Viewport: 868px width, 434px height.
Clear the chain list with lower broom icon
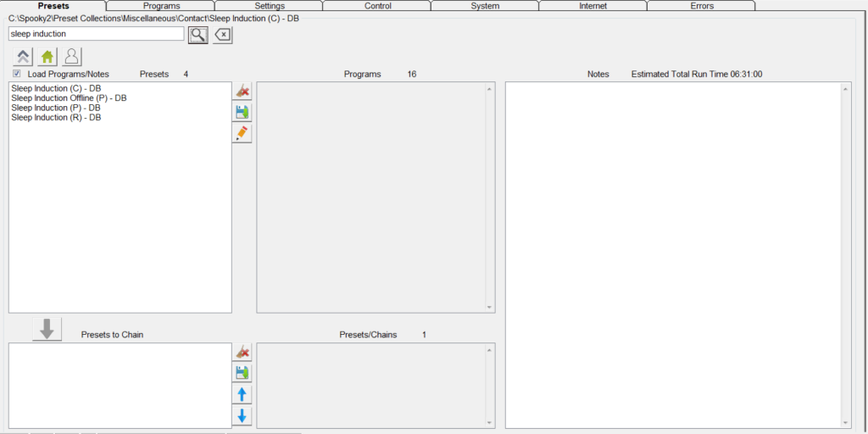coord(242,352)
